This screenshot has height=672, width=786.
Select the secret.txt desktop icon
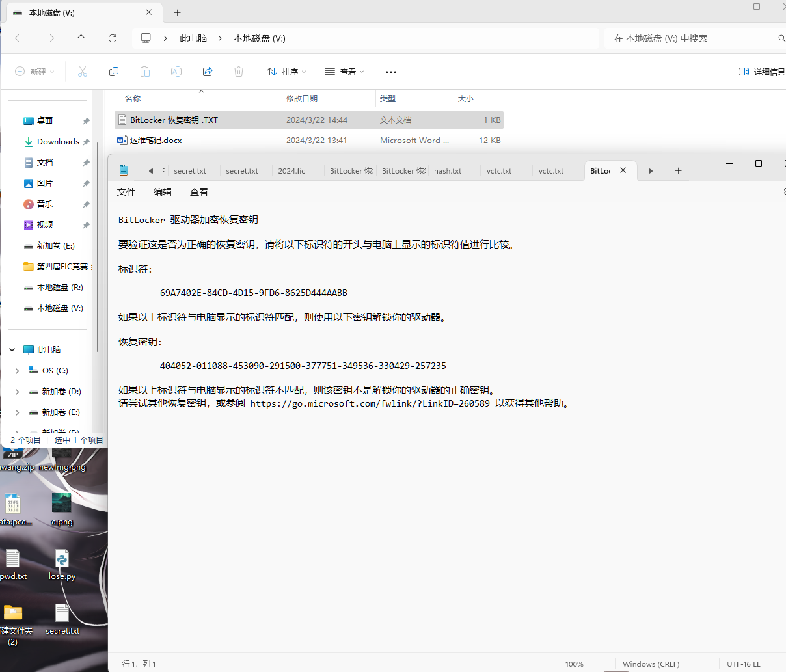[62, 619]
